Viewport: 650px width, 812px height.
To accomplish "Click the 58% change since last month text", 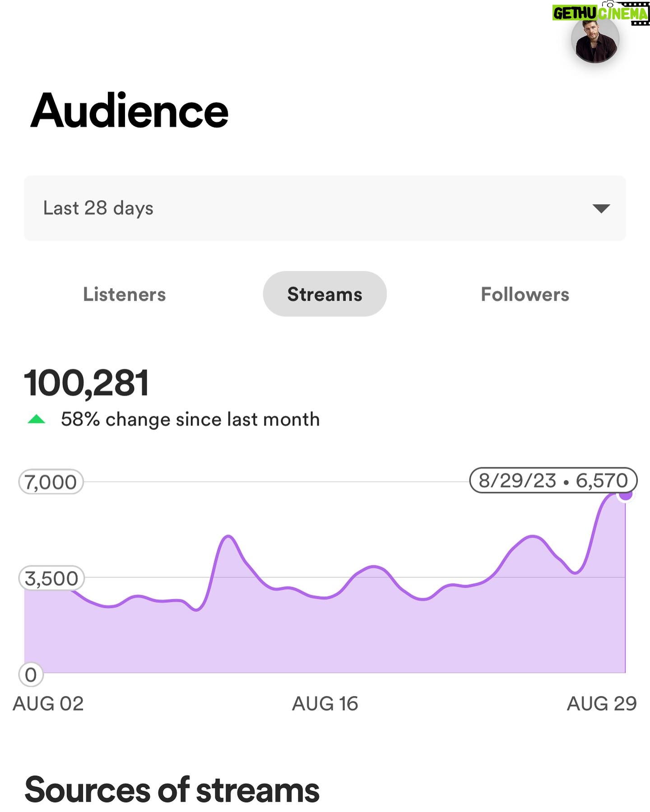I will [x=190, y=420].
